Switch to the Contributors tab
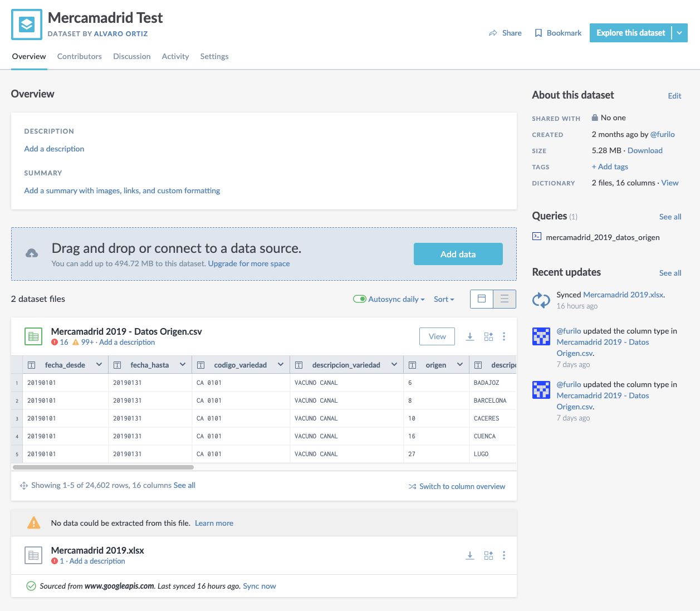The width and height of the screenshot is (700, 611). (x=80, y=56)
